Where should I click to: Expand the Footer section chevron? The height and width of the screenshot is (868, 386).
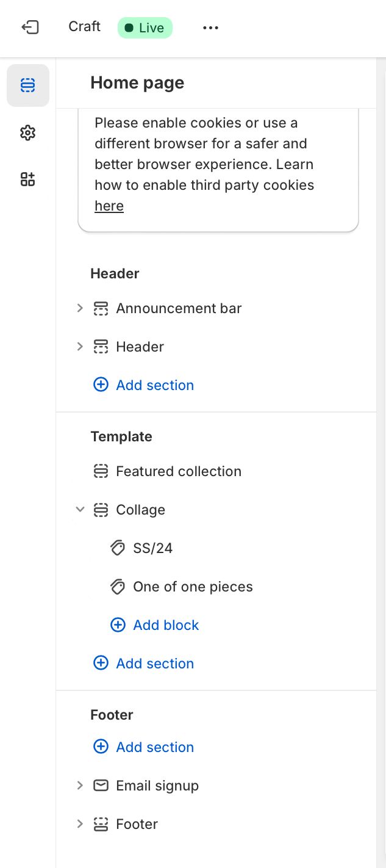[x=80, y=824]
